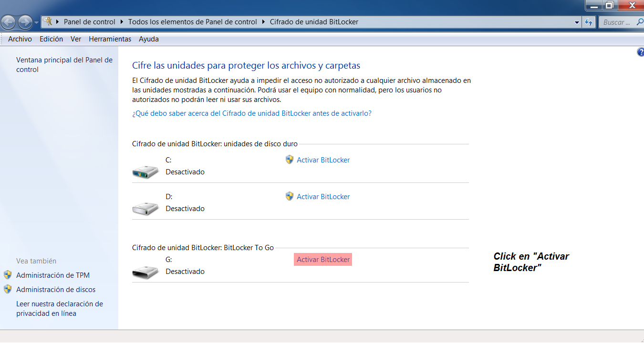The height and width of the screenshot is (343, 644).
Task: Open the blue help question mark icon
Action: (640, 52)
